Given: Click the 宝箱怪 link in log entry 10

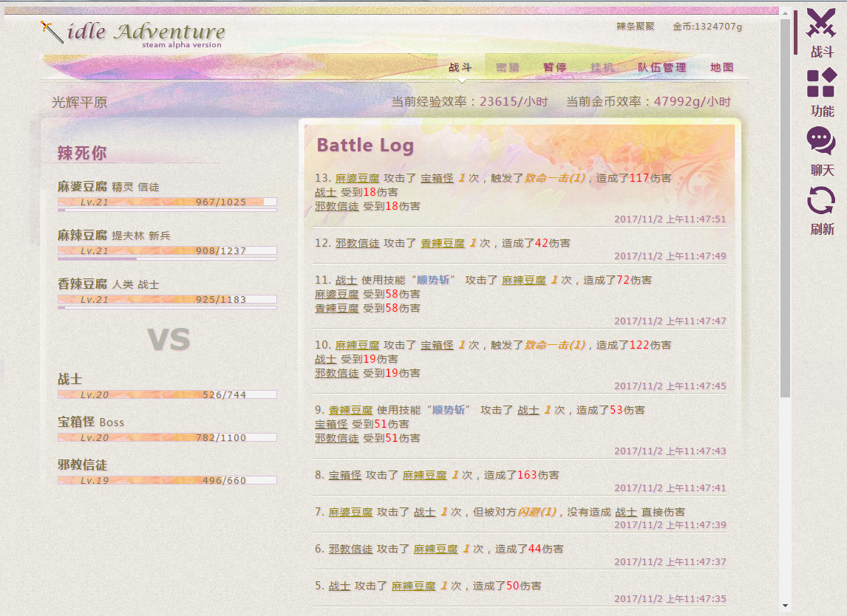Looking at the screenshot, I should (436, 345).
